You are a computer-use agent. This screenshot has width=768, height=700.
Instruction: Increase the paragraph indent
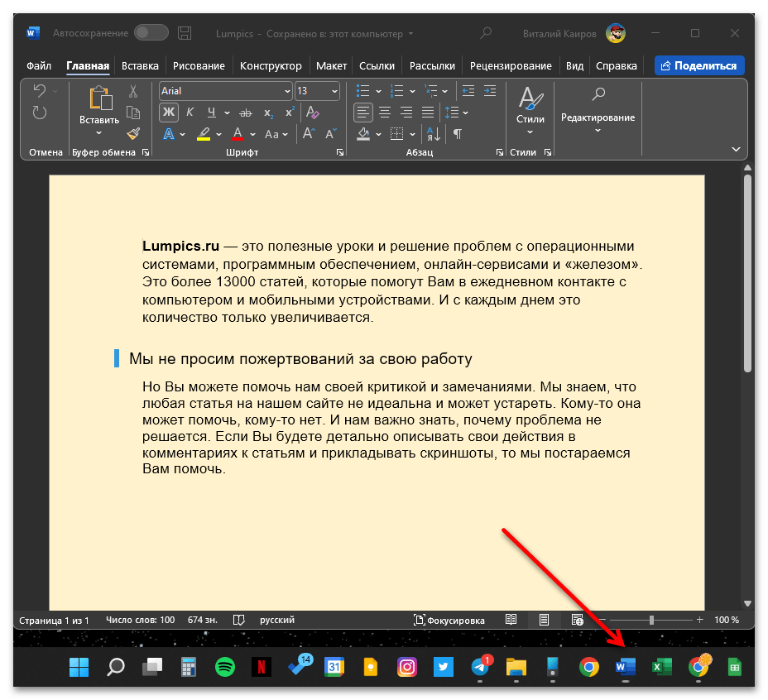pyautogui.click(x=490, y=91)
